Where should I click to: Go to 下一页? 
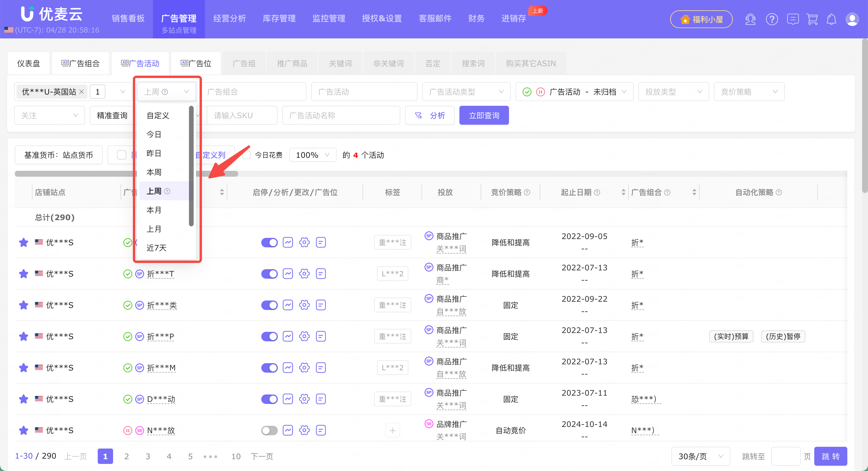click(x=262, y=456)
